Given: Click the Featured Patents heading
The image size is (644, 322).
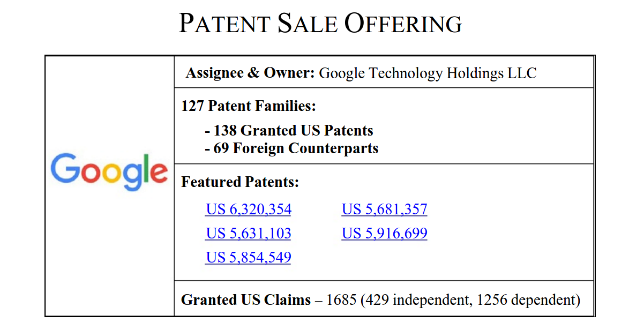Looking at the screenshot, I should 240,182.
